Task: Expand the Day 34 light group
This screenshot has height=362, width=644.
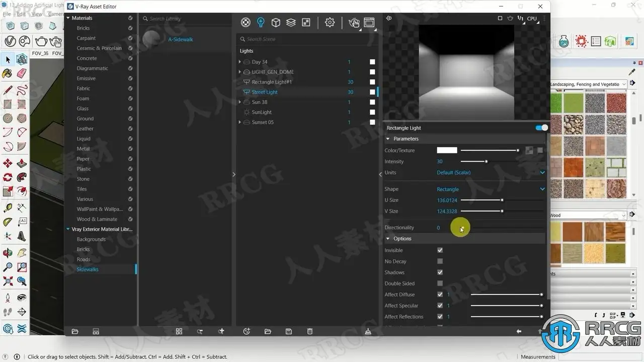Action: click(x=240, y=62)
